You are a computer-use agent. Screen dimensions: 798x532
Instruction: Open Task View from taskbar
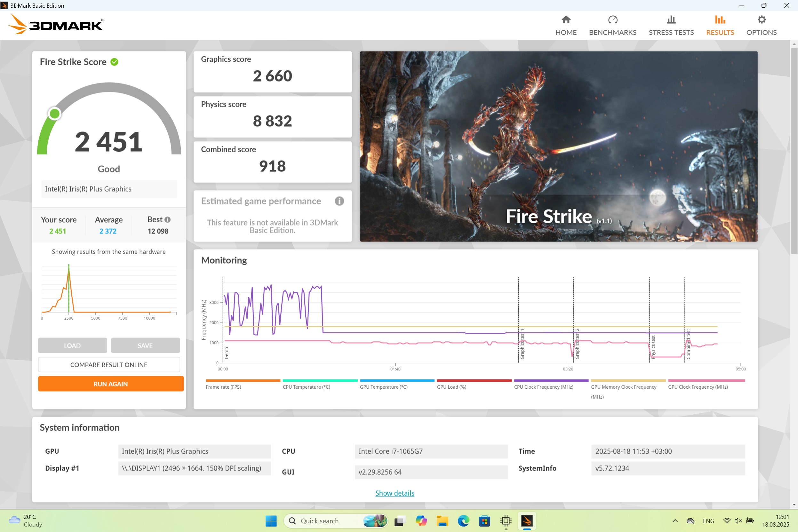[x=400, y=521]
